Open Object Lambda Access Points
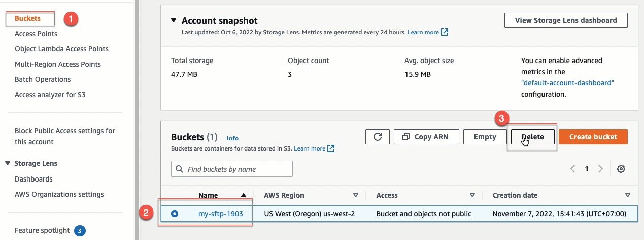The height and width of the screenshot is (240, 644). pyautogui.click(x=61, y=49)
